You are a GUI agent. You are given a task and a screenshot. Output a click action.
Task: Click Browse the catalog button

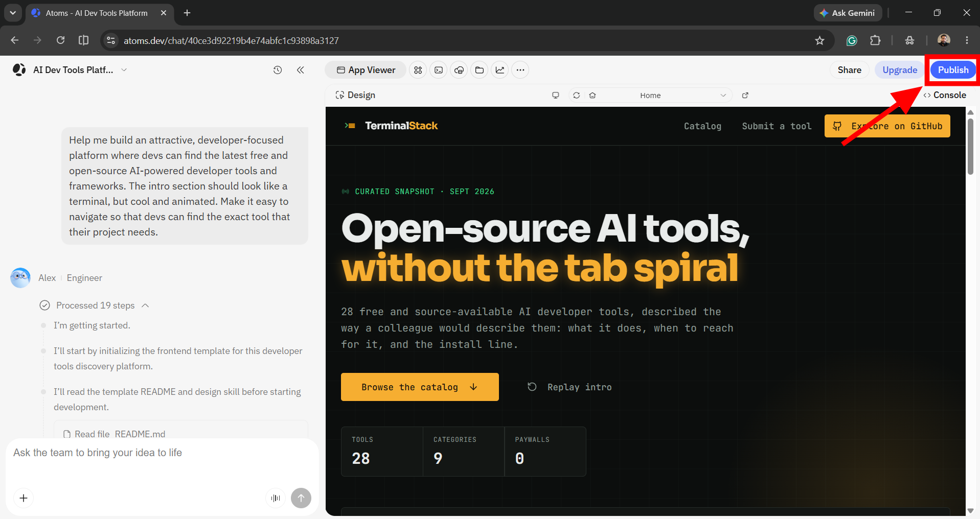pos(420,387)
